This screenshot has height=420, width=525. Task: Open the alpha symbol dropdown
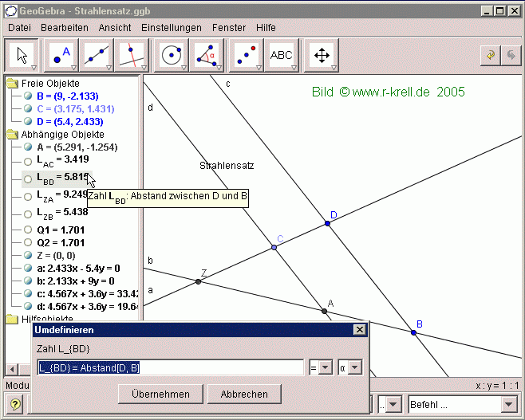pyautogui.click(x=349, y=367)
